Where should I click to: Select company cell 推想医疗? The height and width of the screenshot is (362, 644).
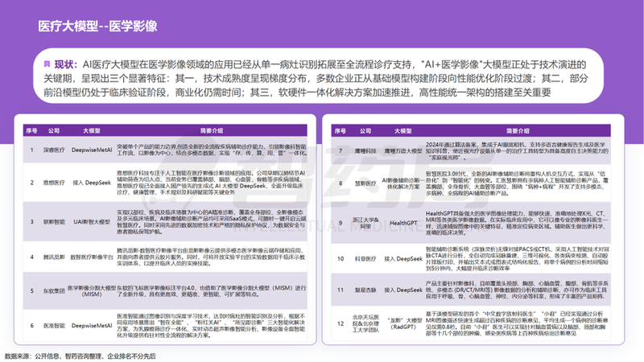tap(54, 183)
